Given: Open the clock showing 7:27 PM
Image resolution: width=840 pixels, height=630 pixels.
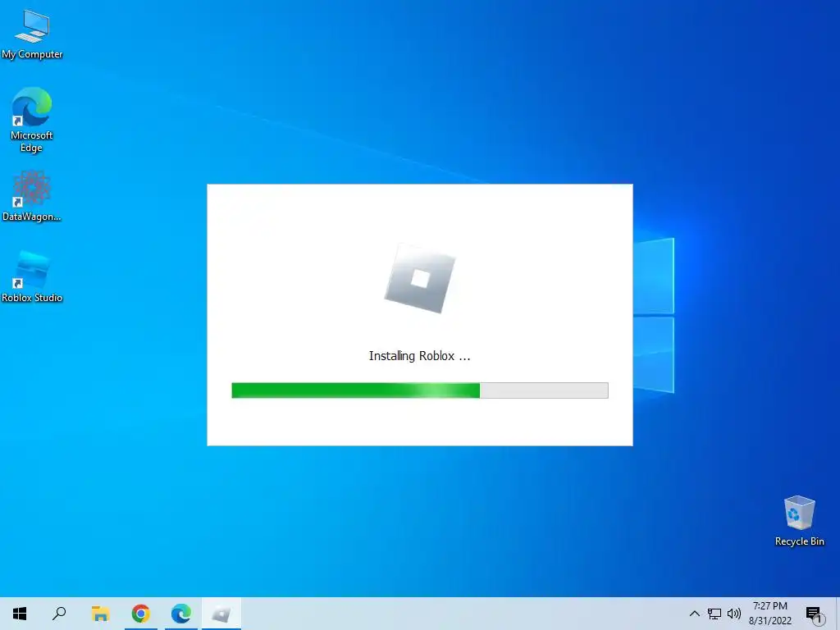Looking at the screenshot, I should pyautogui.click(x=769, y=614).
